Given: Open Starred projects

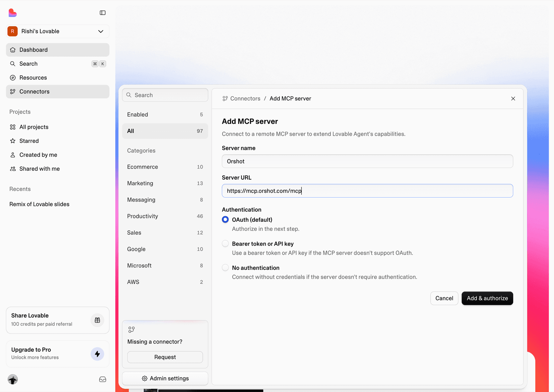Looking at the screenshot, I should 57,141.
